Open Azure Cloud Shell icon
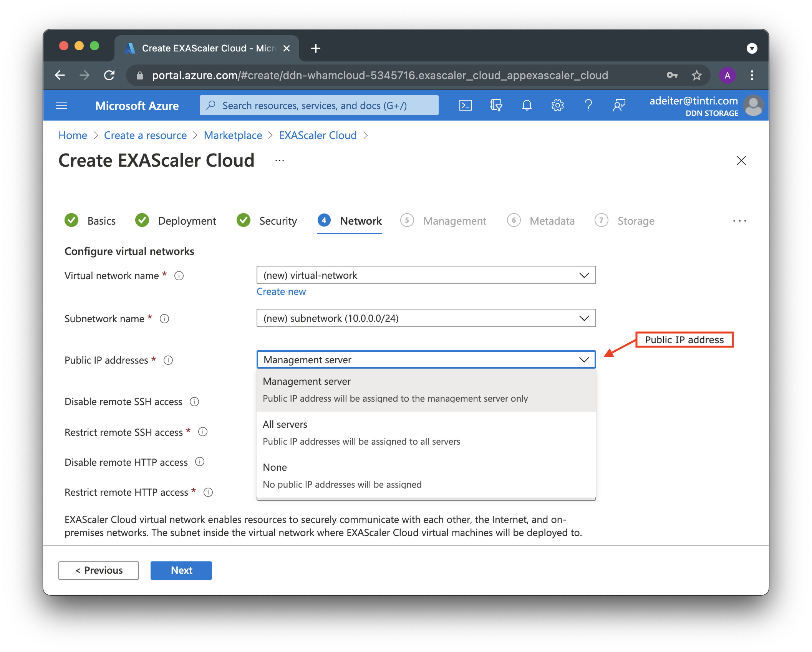This screenshot has width=812, height=652. [465, 105]
